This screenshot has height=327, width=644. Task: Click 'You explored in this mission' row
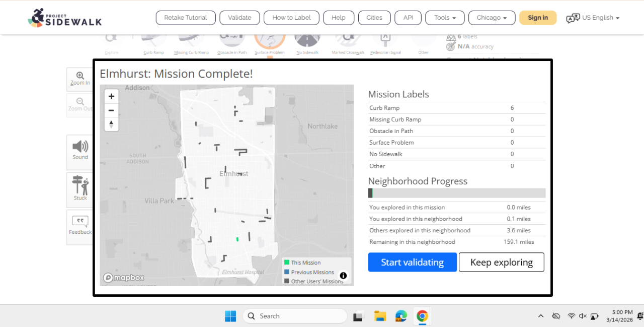tap(457, 207)
